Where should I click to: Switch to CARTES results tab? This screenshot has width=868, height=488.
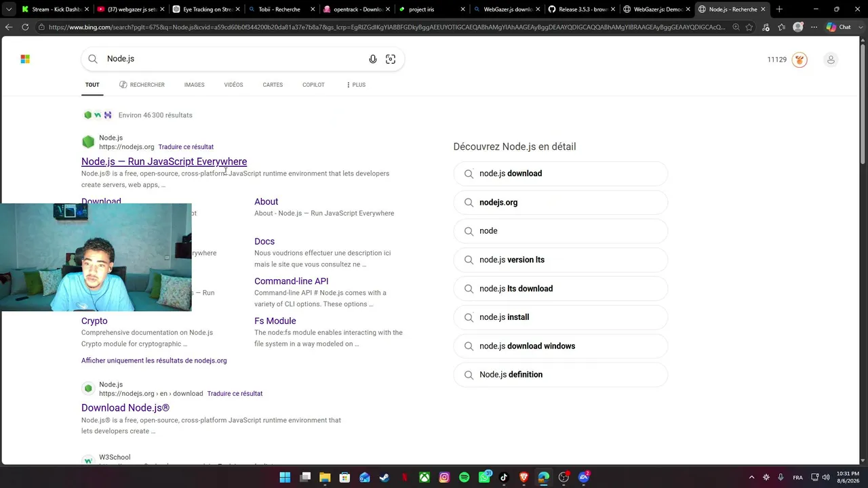point(273,85)
